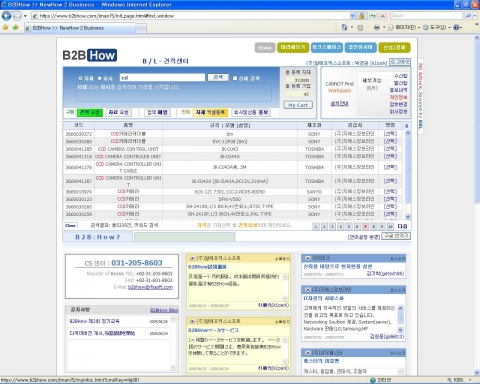Open the Tools (도구) menu in the command bar
Image resolution: width=480 pixels, height=384 pixels.
point(437,28)
